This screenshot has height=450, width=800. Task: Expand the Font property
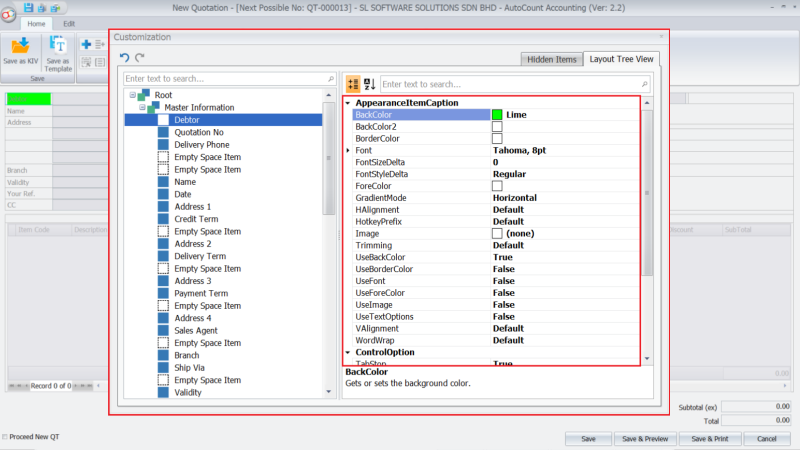click(348, 151)
